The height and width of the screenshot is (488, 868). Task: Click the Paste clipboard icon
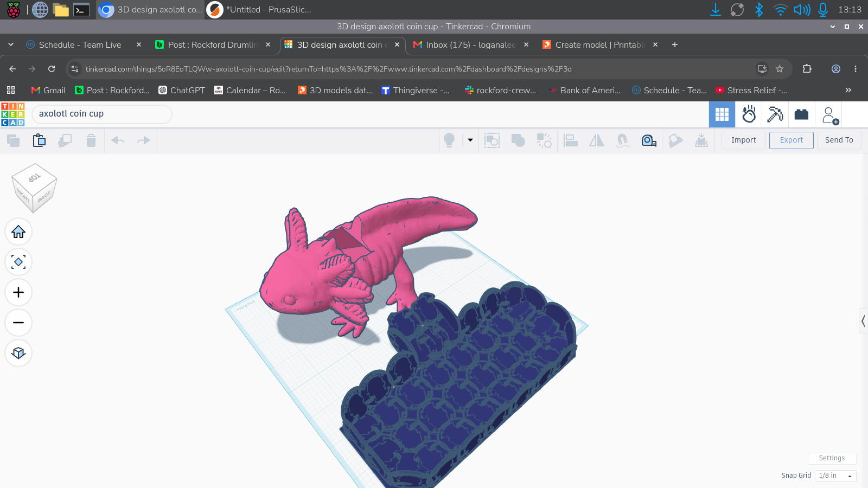point(39,140)
